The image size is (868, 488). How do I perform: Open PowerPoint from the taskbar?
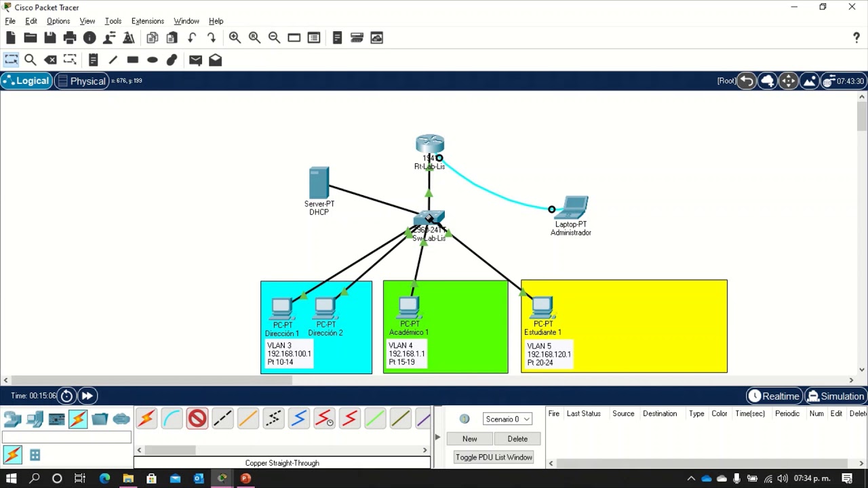point(245,479)
